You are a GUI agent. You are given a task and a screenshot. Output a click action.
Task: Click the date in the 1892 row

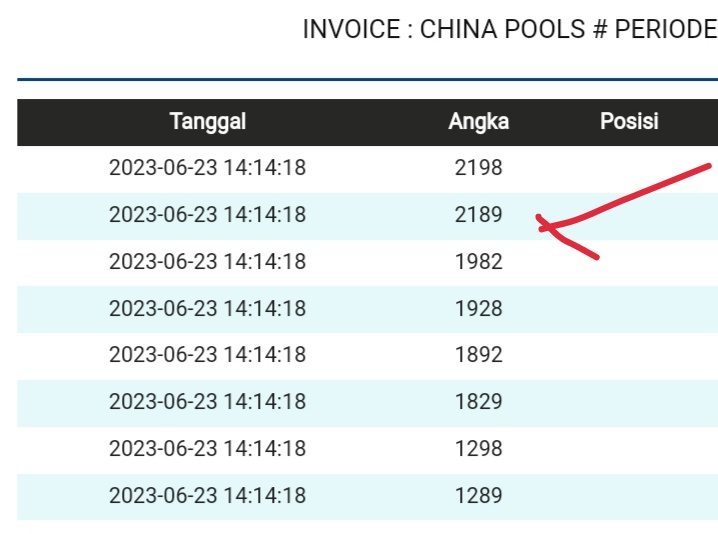click(207, 355)
